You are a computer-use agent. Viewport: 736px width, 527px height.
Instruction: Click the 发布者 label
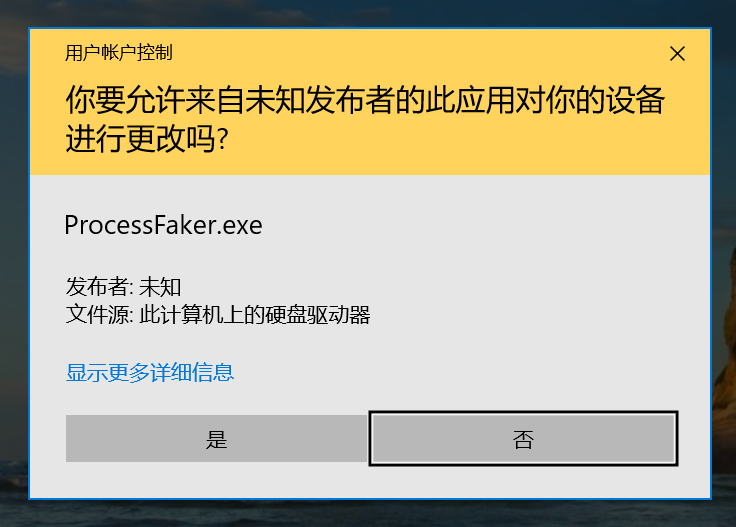pos(97,287)
